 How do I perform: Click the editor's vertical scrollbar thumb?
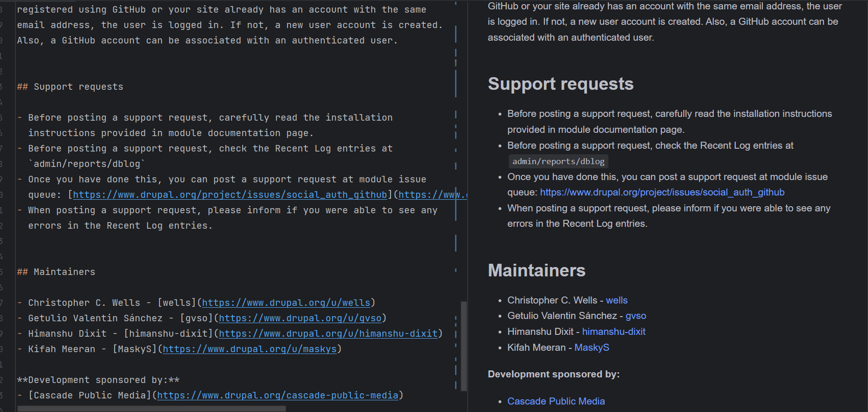pos(463,346)
